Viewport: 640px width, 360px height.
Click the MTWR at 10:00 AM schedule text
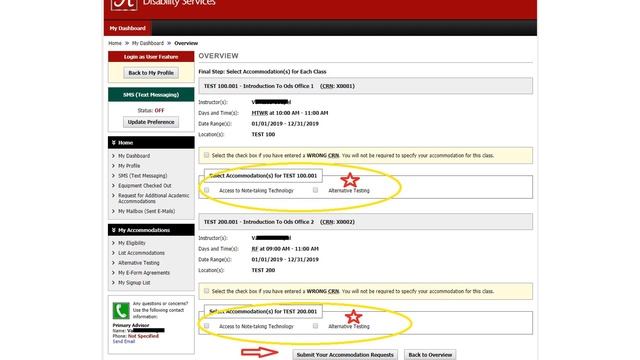point(290,113)
